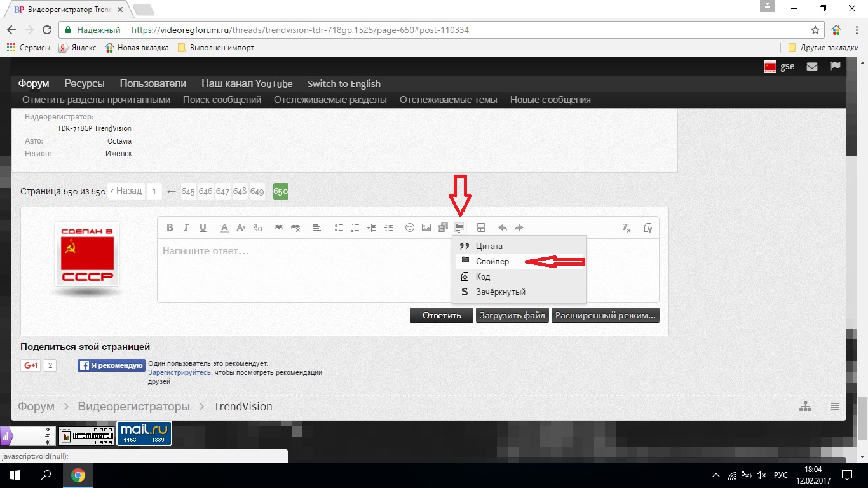Click the insert image icon
The height and width of the screenshot is (488, 868).
(426, 227)
